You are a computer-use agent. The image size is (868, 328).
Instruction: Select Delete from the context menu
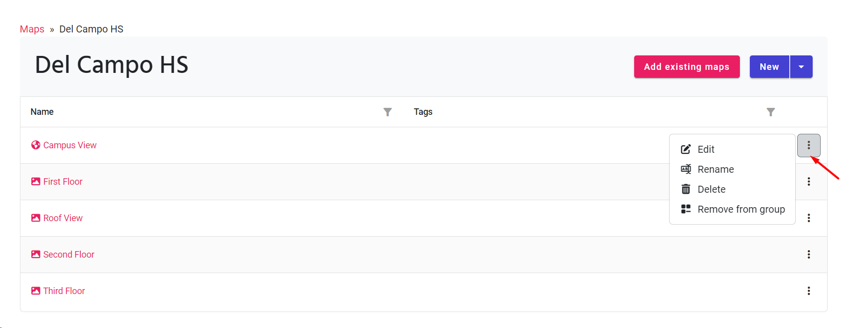pos(711,189)
